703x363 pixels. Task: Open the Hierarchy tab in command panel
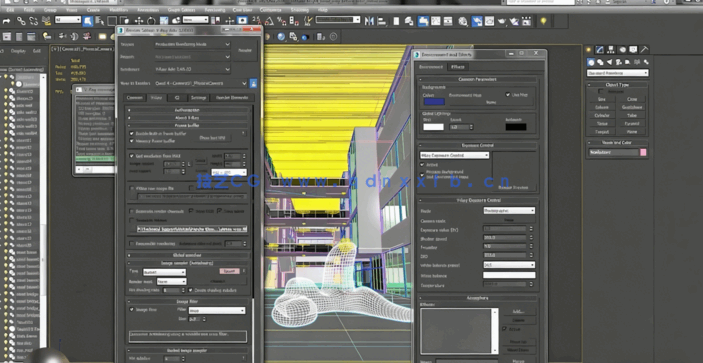(611, 50)
